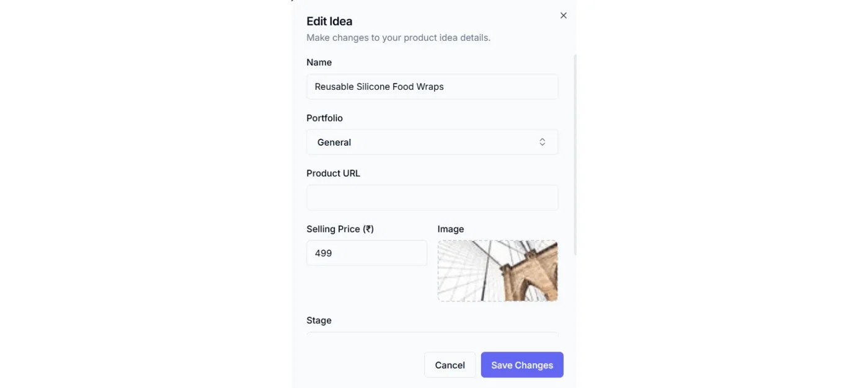Close the Edit Idea dialog with the X

(563, 15)
